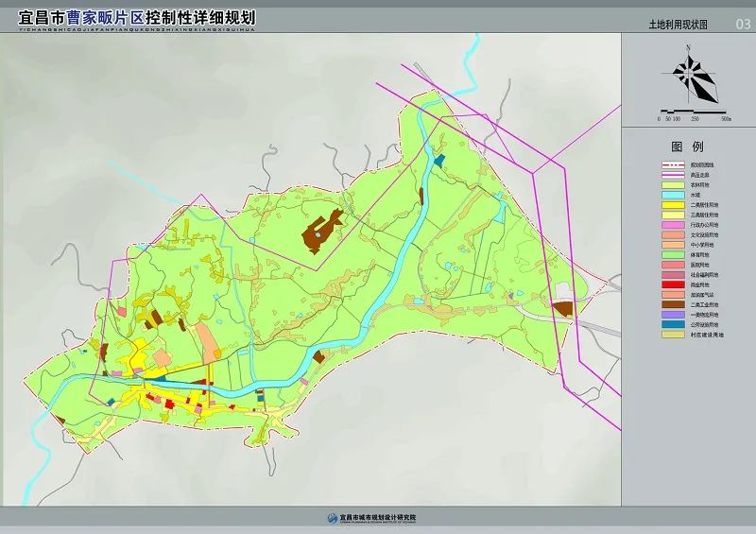Click the brown parcel at map's east edge

coord(563,308)
